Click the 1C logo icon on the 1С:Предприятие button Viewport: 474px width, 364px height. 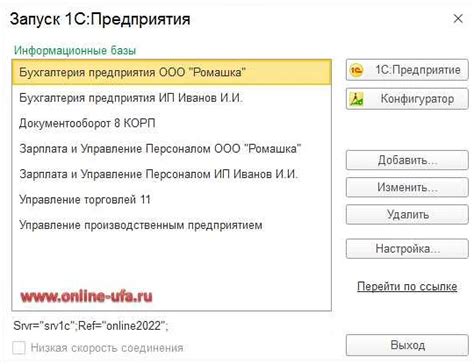pos(356,70)
